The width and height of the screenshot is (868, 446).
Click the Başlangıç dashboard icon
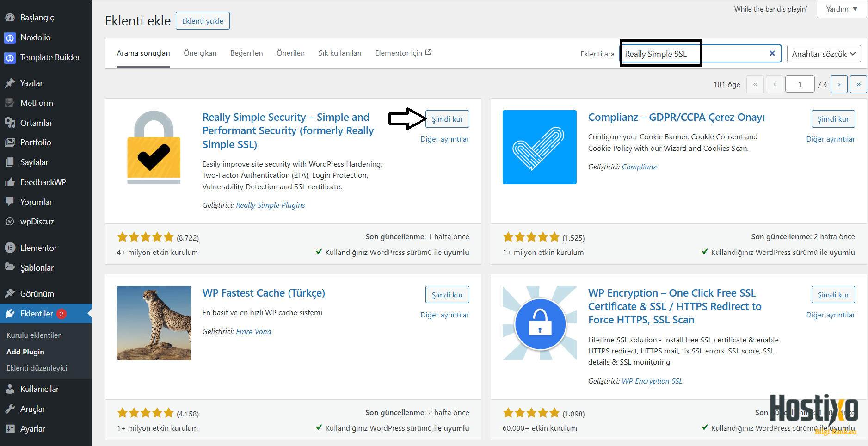click(x=10, y=18)
